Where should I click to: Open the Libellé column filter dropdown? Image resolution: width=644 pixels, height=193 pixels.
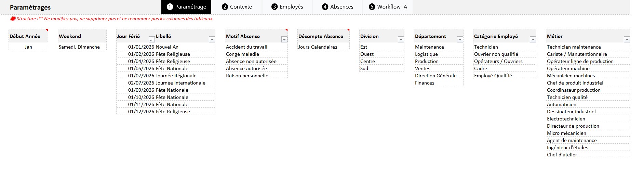(x=212, y=39)
